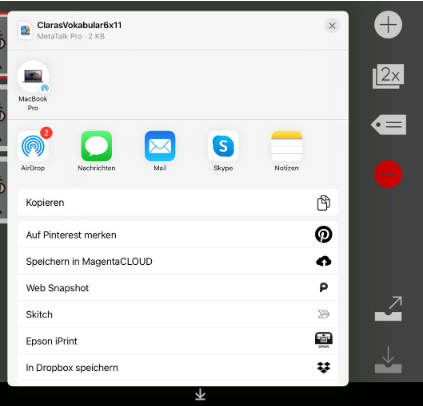Choose Epson iPrint option
Viewport: 423px width, 406px height.
pos(178,341)
